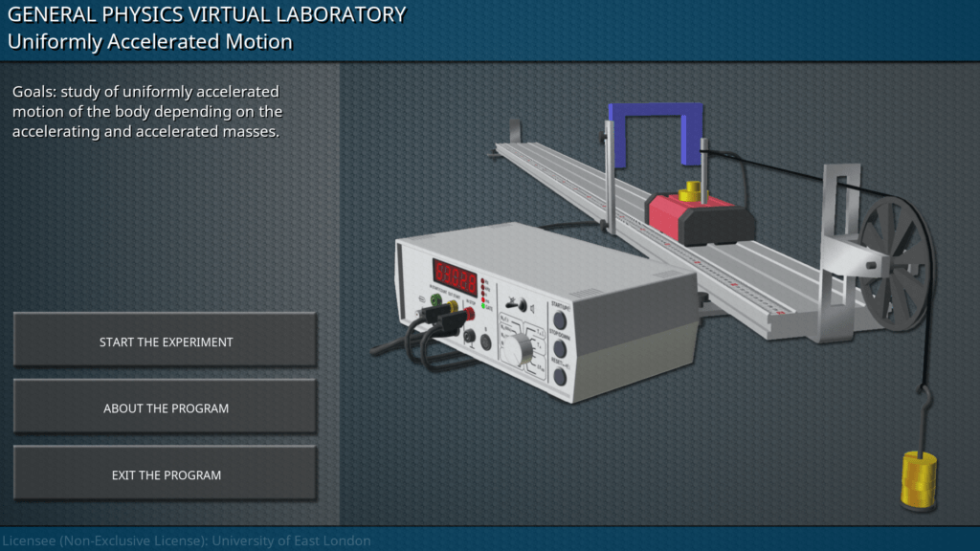Click the yellow mass on top of the cart
Image resolution: width=980 pixels, height=551 pixels.
pos(690,192)
